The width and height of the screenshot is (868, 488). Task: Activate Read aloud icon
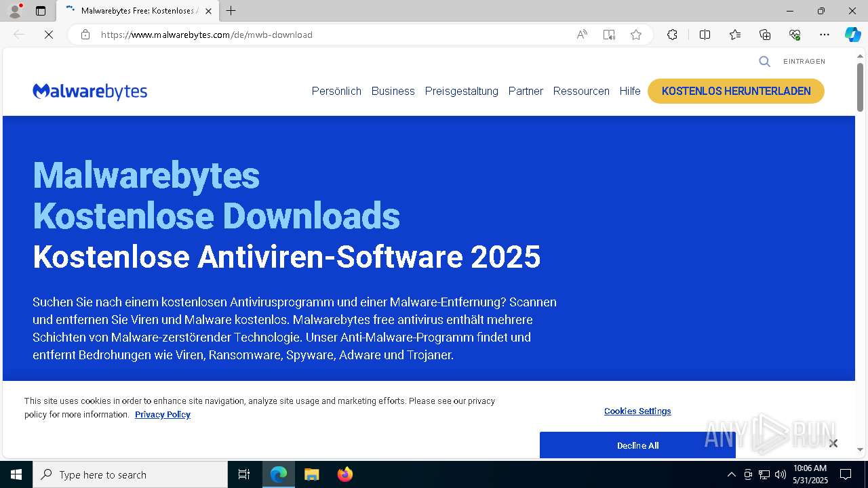[x=582, y=35]
